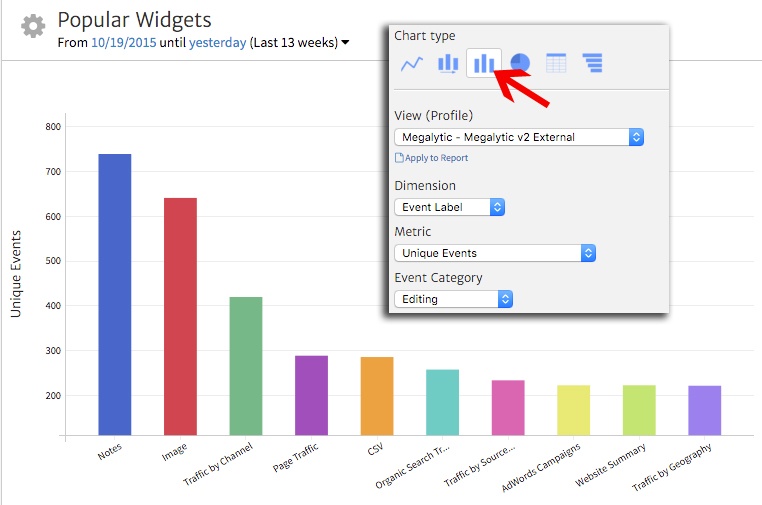Select the table chart type icon
This screenshot has width=762, height=505.
point(556,64)
